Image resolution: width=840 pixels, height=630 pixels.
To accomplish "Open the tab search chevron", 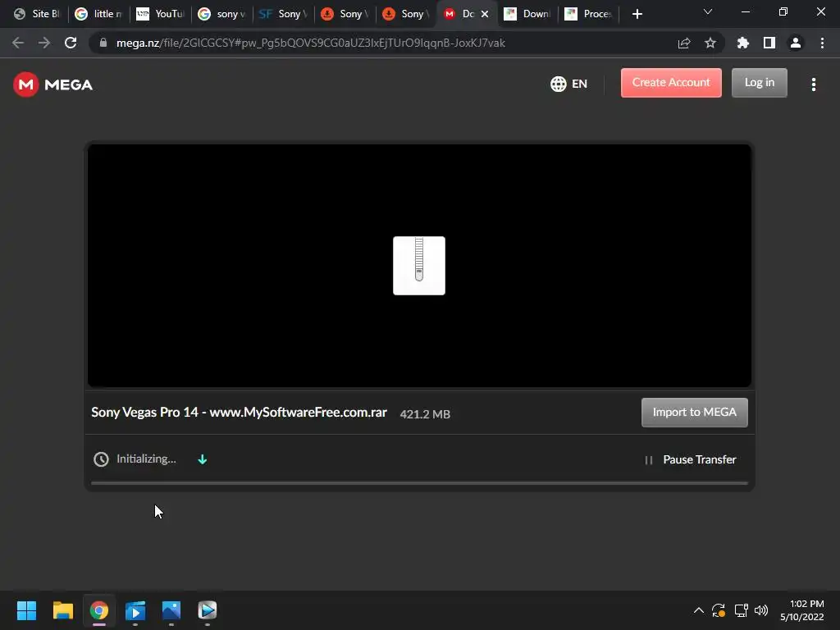I will [708, 11].
